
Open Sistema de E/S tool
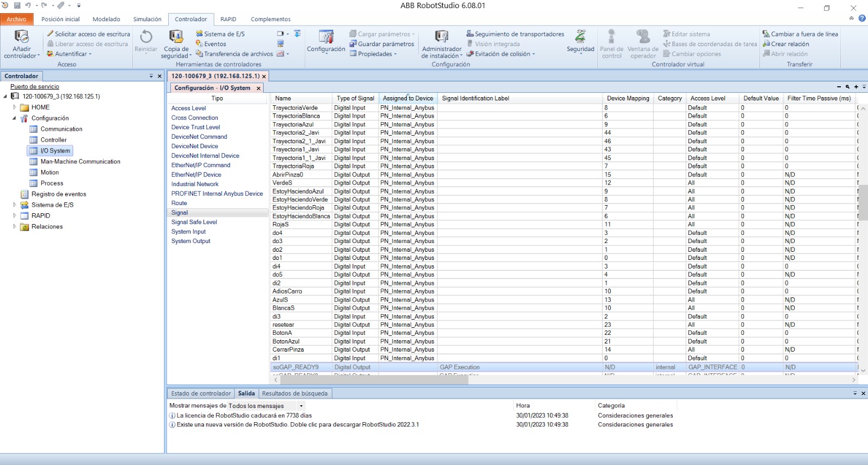tap(220, 34)
